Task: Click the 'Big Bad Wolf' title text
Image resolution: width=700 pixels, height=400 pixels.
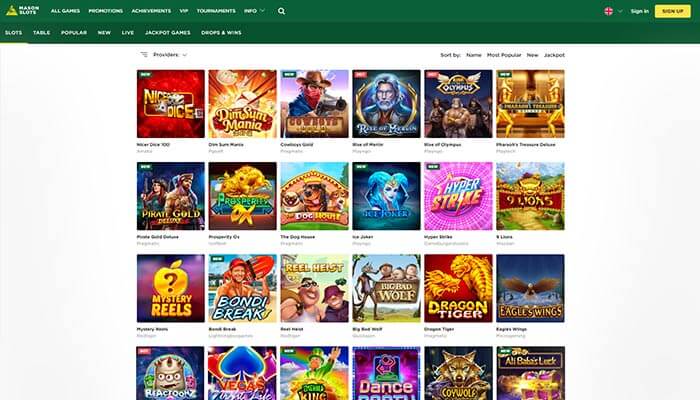Action: (367, 329)
